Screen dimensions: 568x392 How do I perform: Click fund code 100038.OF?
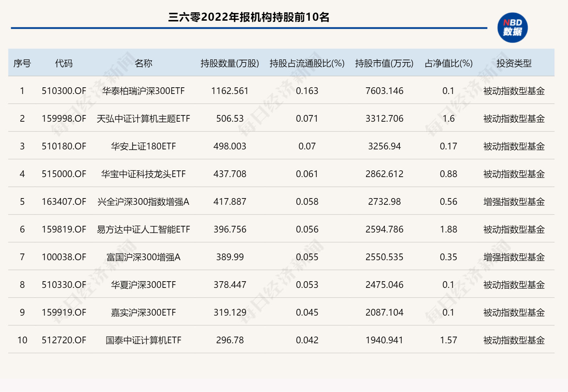[64, 257]
